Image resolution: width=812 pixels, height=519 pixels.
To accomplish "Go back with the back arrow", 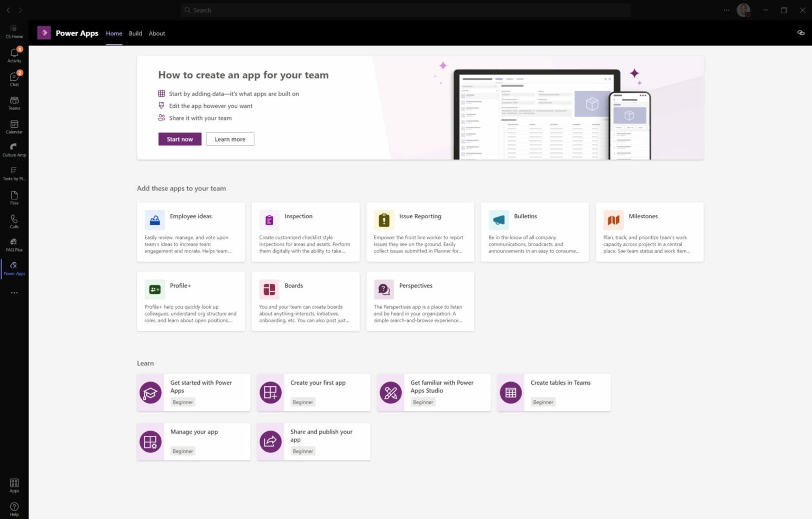I will (x=8, y=10).
